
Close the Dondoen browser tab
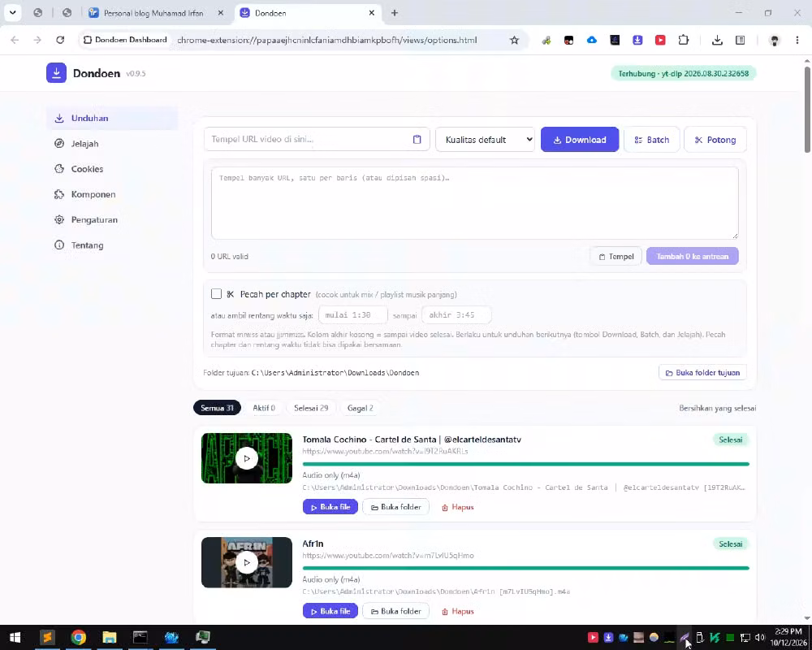pos(371,13)
